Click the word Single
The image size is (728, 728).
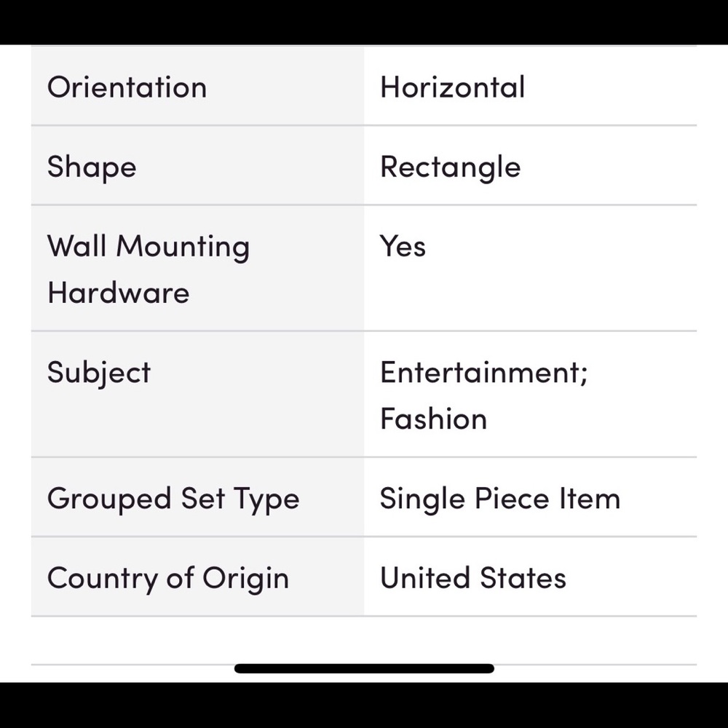point(422,499)
